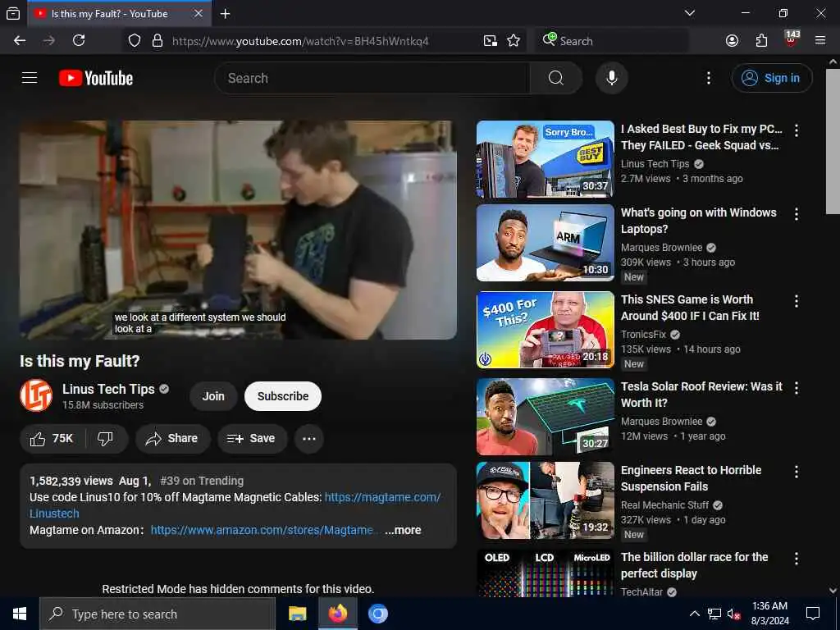Close the 'Is this my Fault?' tab
Viewport: 840px width, 630px height.
coord(199,13)
